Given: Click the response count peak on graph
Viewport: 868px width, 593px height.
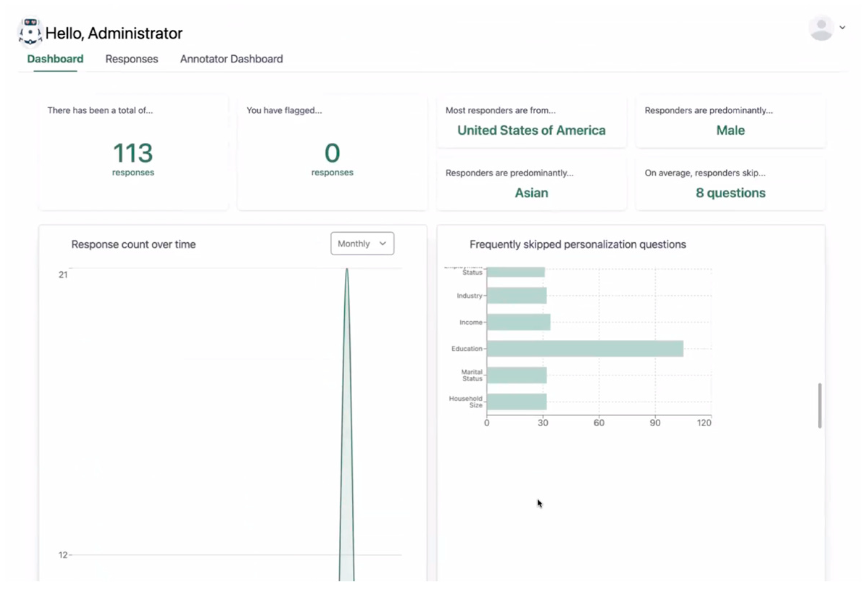Looking at the screenshot, I should click(x=346, y=270).
